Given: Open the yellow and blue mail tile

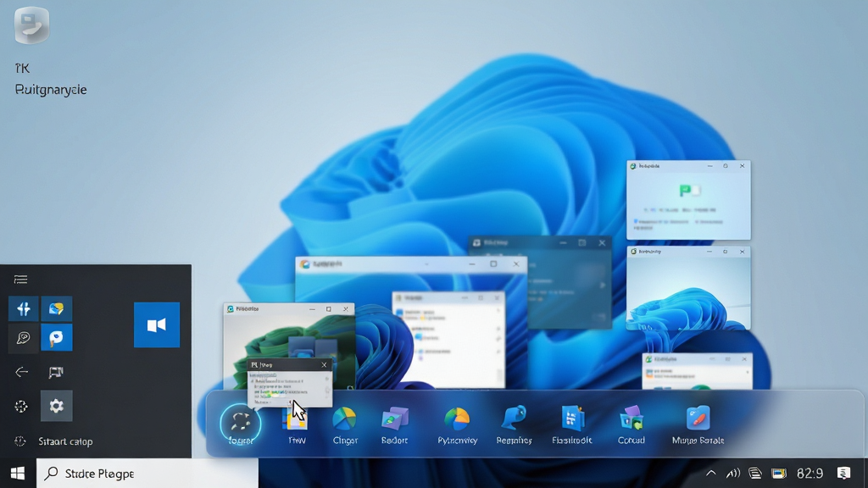Looking at the screenshot, I should tap(57, 308).
